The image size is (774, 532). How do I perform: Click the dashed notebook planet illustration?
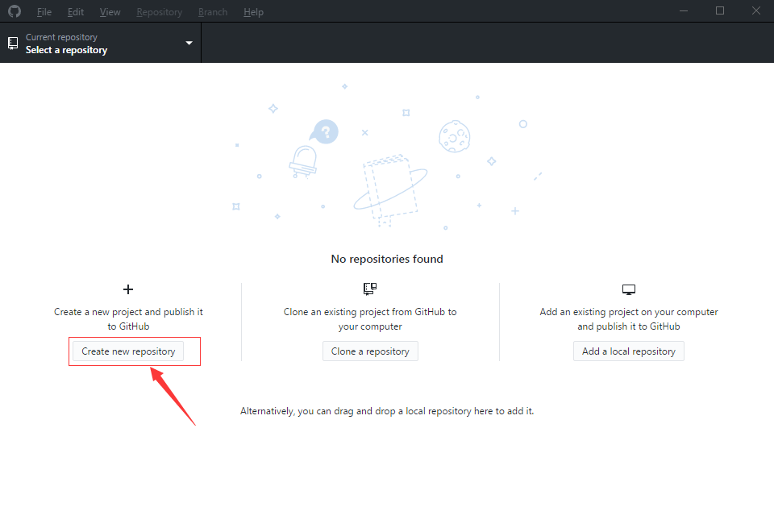click(x=391, y=187)
